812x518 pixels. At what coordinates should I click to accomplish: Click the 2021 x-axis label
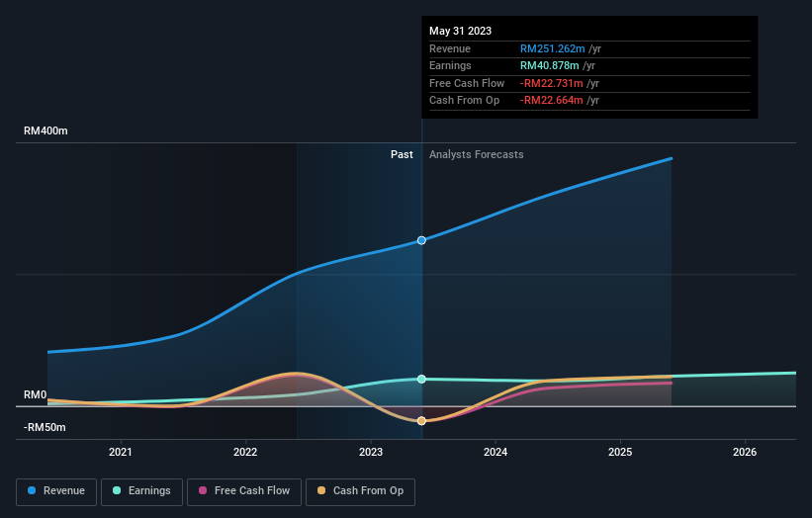(x=120, y=452)
